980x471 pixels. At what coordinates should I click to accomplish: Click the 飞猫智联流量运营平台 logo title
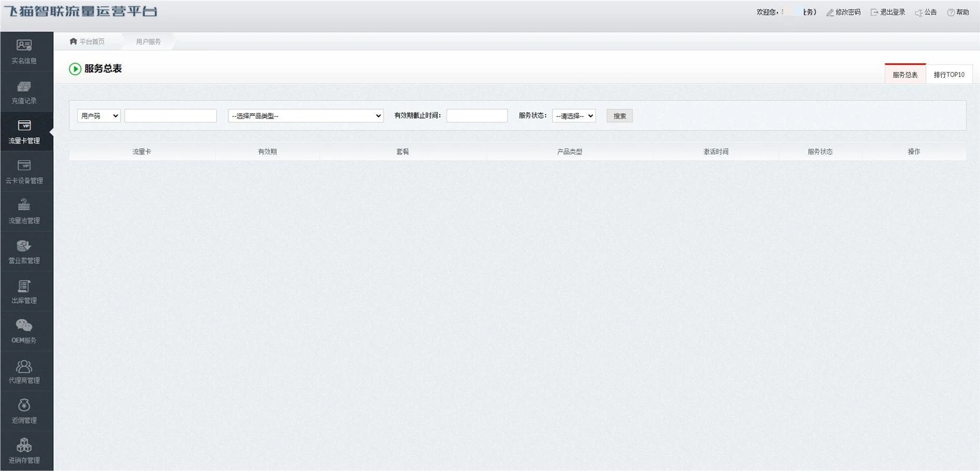[x=80, y=12]
